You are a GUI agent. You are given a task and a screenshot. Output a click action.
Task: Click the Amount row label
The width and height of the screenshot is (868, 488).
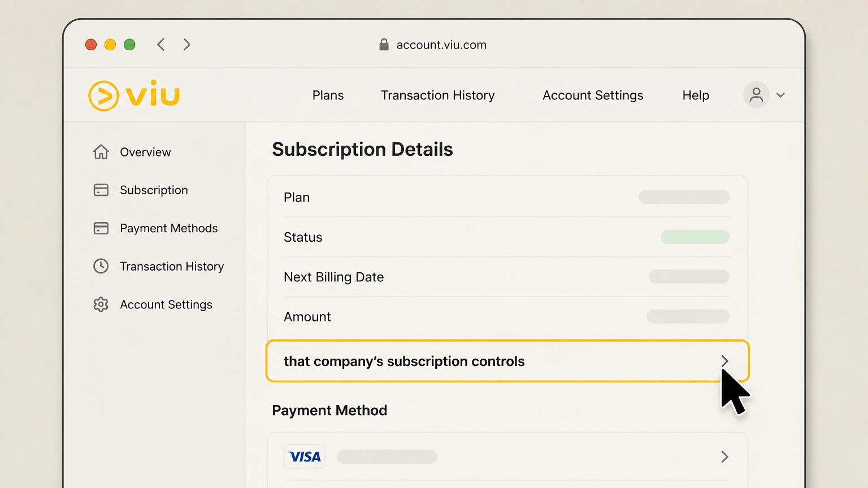click(307, 317)
